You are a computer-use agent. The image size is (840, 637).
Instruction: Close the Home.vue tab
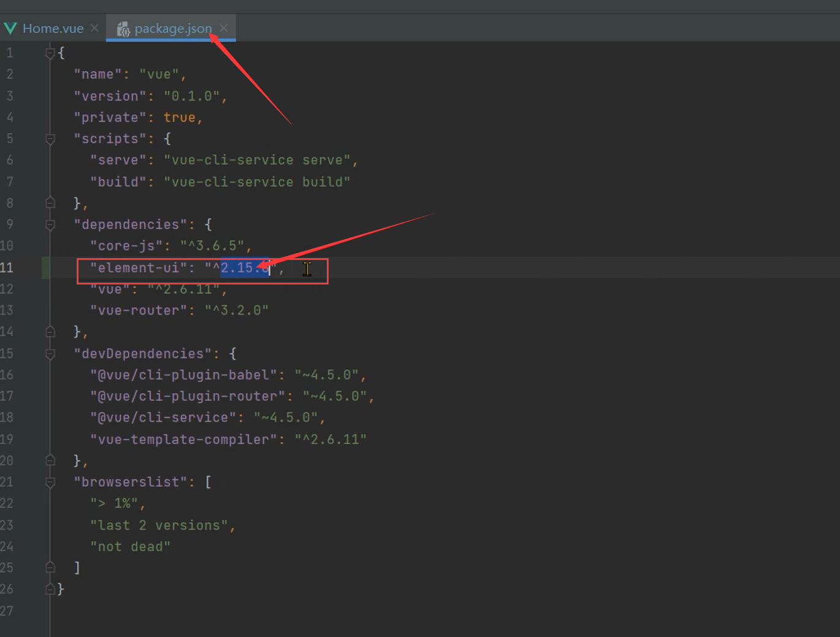tap(94, 28)
